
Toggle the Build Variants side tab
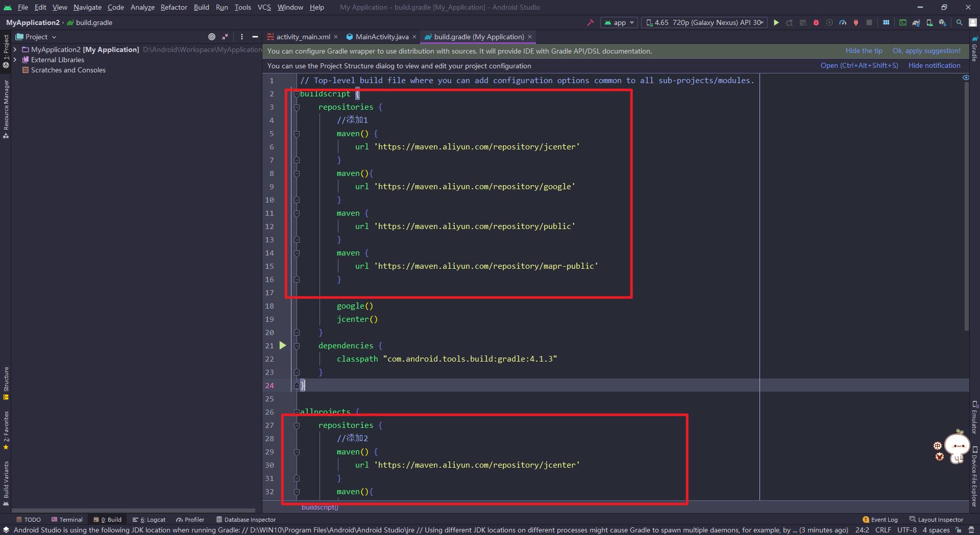click(6, 483)
